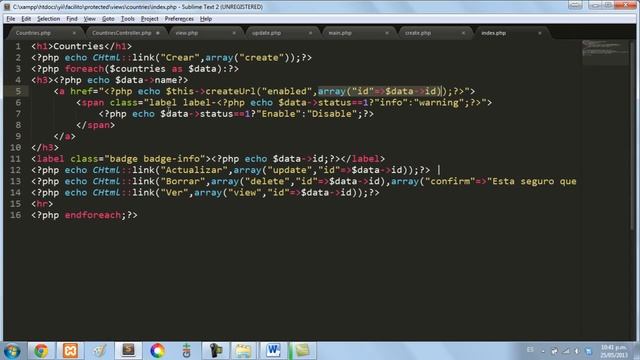Open Google Chrome from the taskbar

pos(41,351)
